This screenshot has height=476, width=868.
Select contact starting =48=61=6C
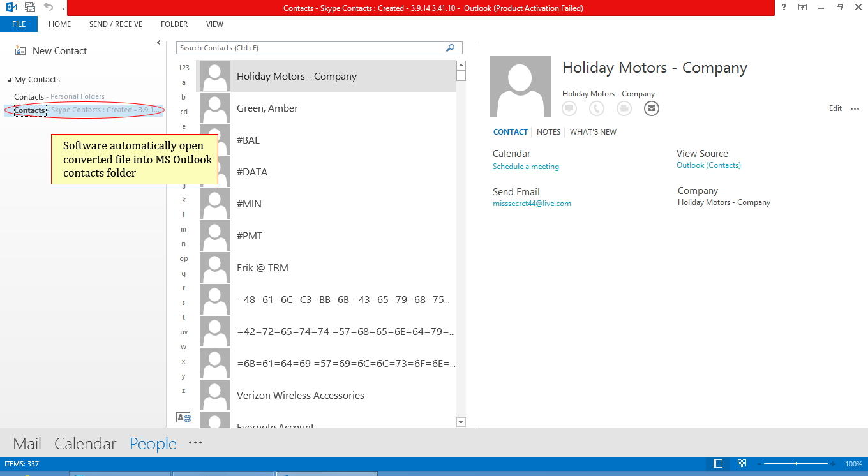click(325, 299)
